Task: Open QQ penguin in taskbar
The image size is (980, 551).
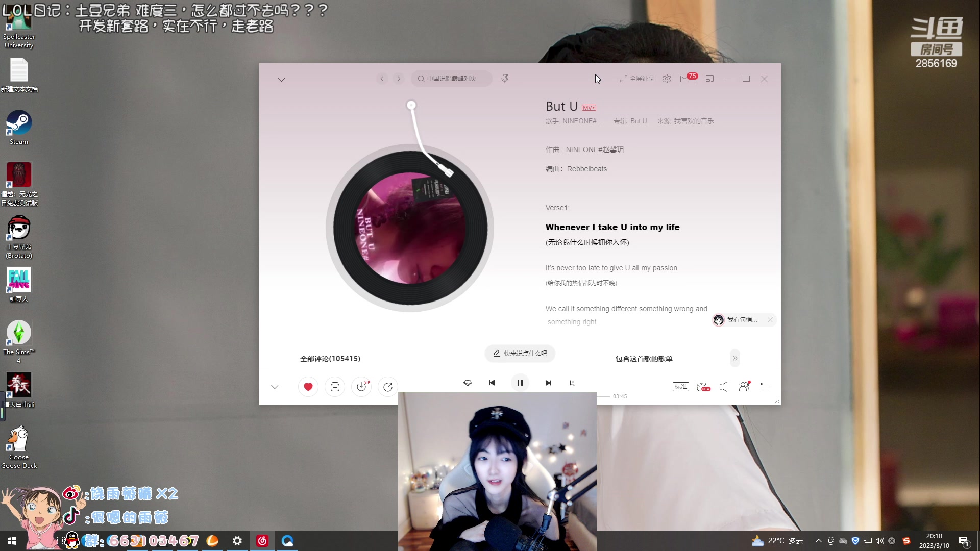Action: [72, 540]
